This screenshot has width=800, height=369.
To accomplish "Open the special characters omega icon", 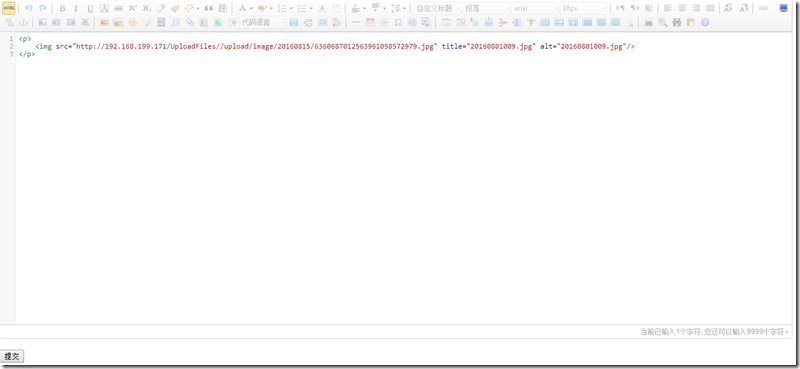I will point(398,22).
